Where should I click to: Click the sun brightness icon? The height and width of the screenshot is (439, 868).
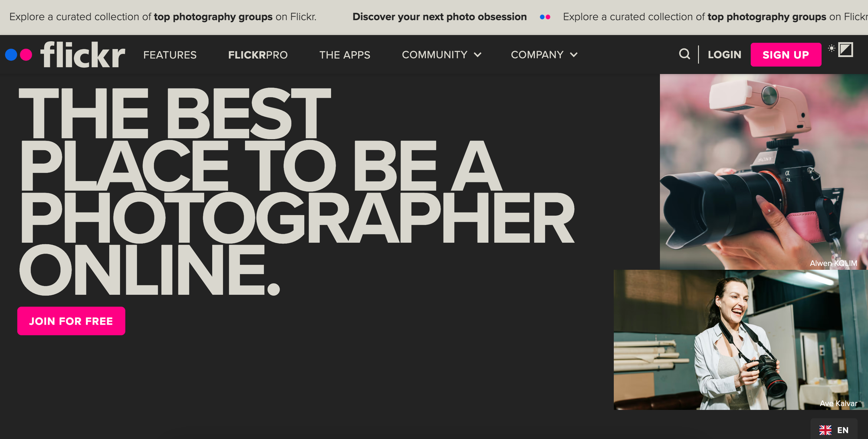tap(831, 48)
